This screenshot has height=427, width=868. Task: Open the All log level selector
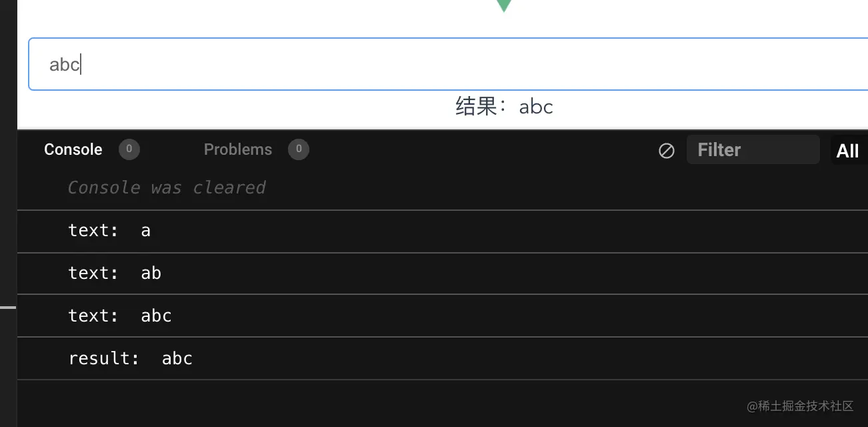pos(848,151)
